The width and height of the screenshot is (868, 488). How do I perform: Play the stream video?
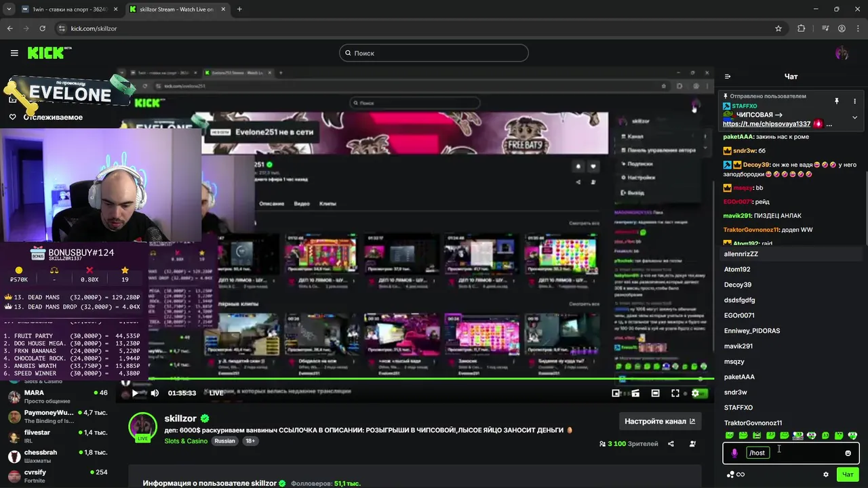pos(135,393)
